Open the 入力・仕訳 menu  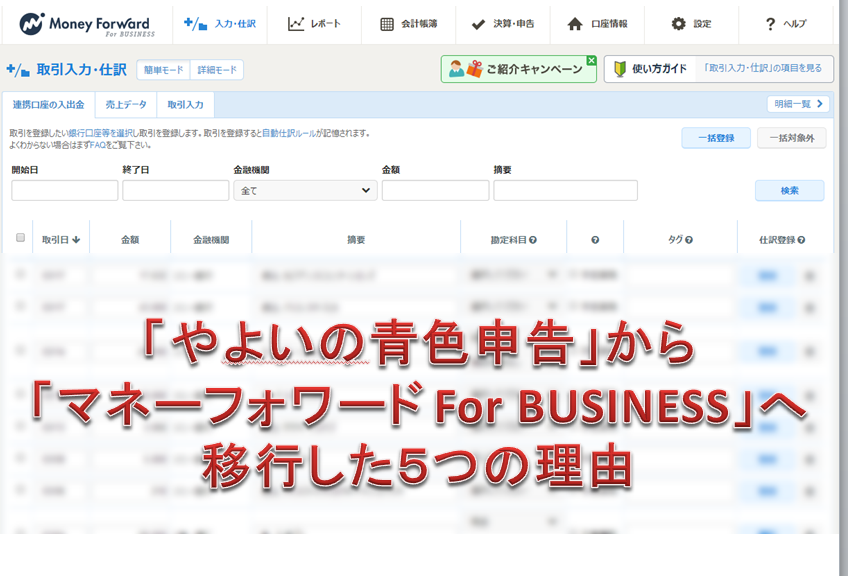coord(220,24)
